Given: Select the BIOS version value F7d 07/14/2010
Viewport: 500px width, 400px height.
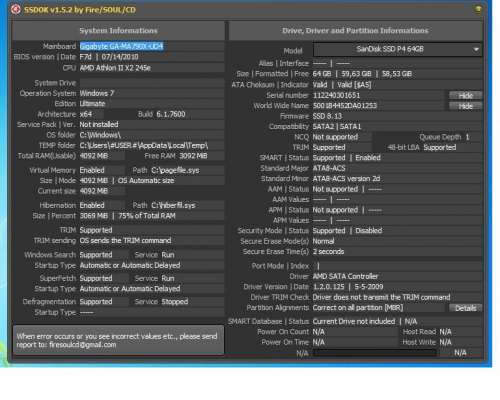Looking at the screenshot, I should click(x=109, y=57).
